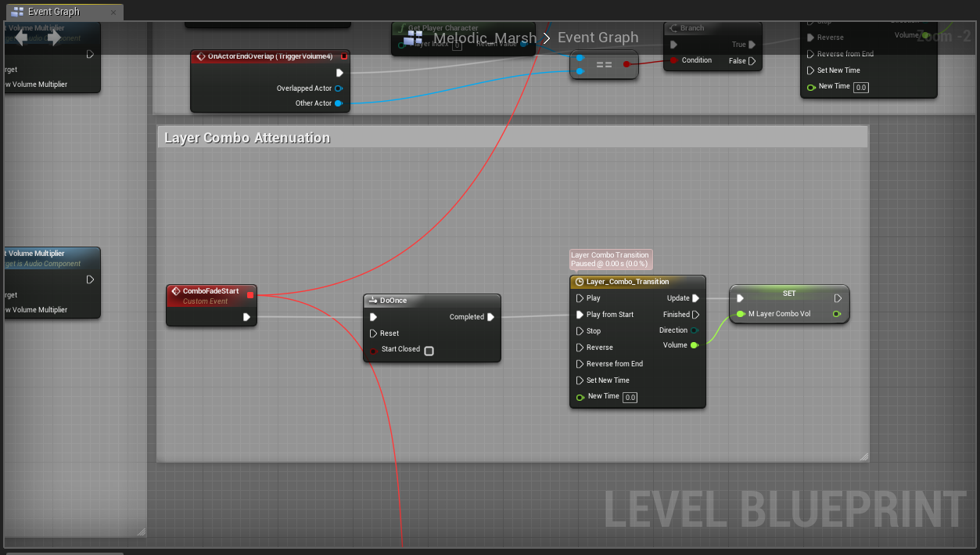Click SET node exec output pin
The width and height of the screenshot is (980, 555).
click(x=838, y=298)
